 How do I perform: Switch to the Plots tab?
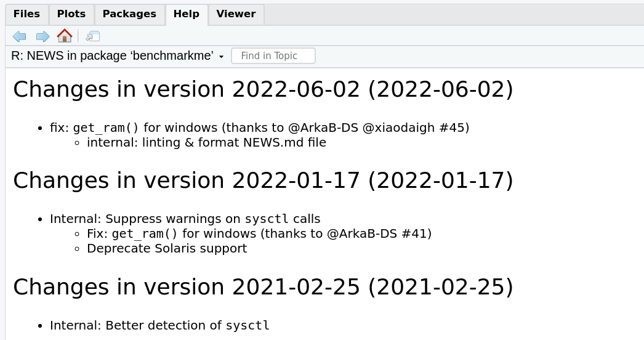[71, 14]
